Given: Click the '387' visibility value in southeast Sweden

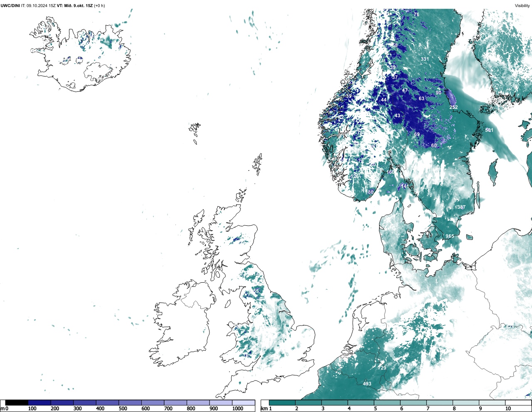Looking at the screenshot, I should coord(461,207).
